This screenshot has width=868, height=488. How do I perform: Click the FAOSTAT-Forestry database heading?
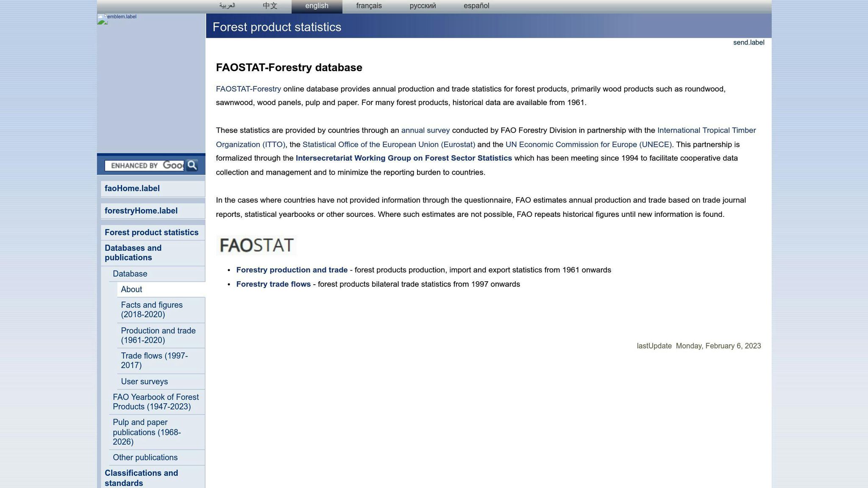[x=289, y=68]
